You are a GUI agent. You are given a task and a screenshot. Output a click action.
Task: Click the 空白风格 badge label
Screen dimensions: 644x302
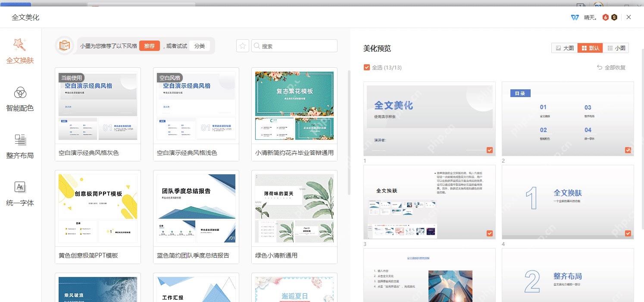click(169, 78)
